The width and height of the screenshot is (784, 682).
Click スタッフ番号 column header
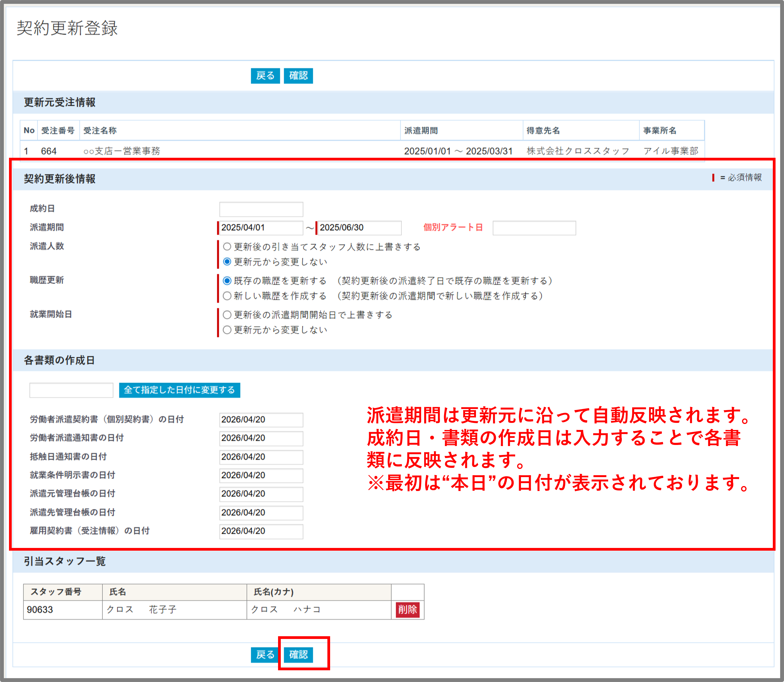pos(63,592)
